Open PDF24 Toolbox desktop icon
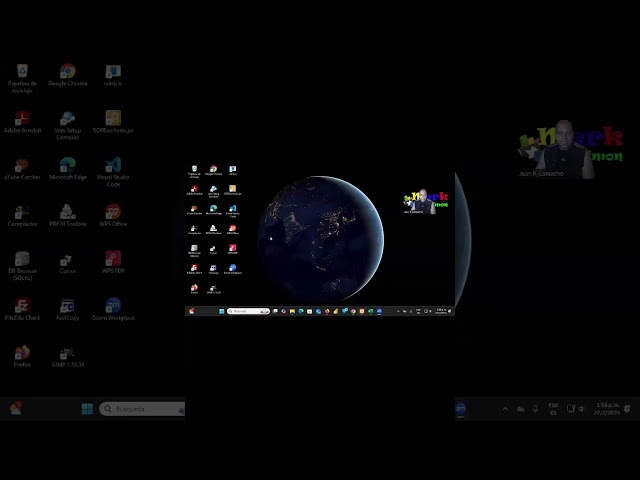This screenshot has width=640, height=480. [x=67, y=213]
